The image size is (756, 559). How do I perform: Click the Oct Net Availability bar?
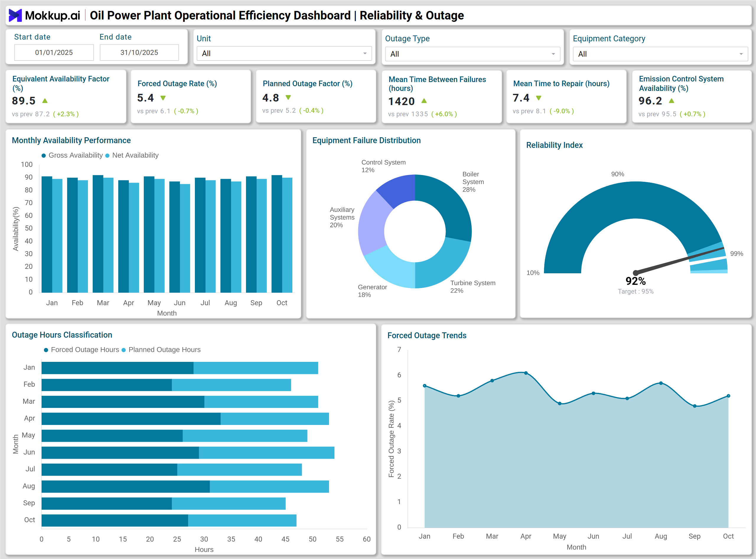coord(287,235)
